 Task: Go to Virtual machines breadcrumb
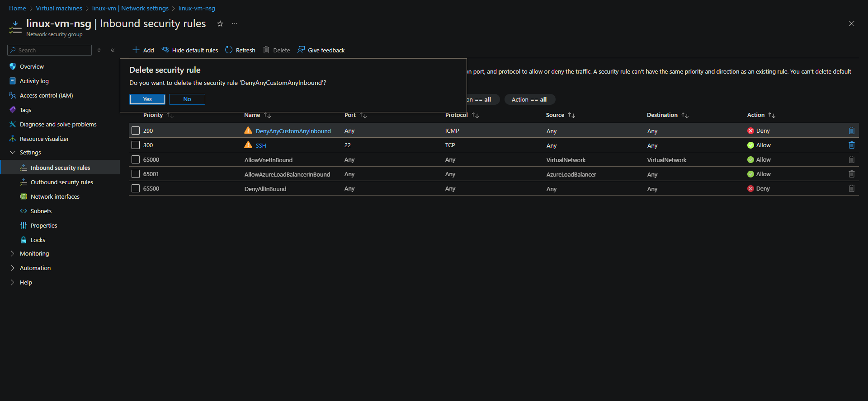59,9
